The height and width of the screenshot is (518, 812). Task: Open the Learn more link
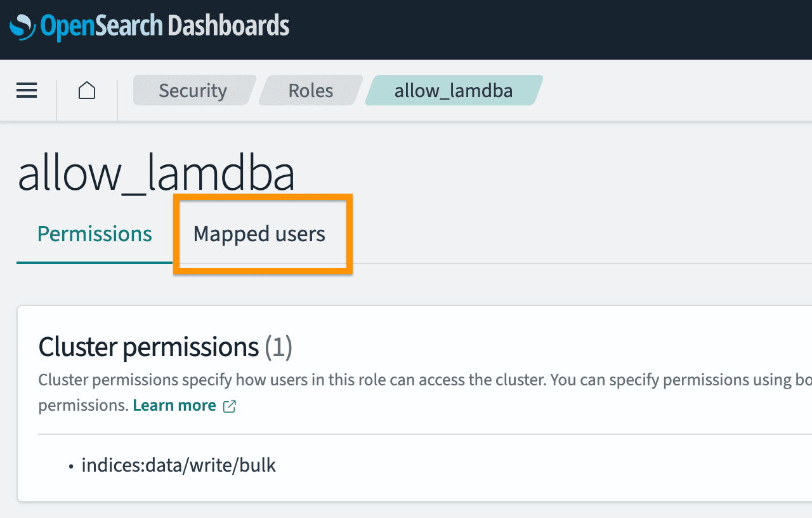[174, 406]
